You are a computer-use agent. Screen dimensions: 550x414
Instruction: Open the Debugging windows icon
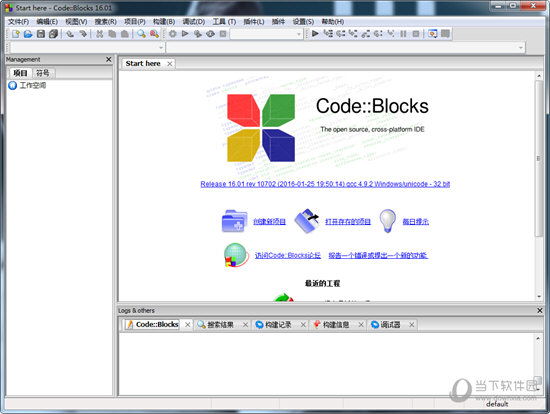[x=433, y=34]
